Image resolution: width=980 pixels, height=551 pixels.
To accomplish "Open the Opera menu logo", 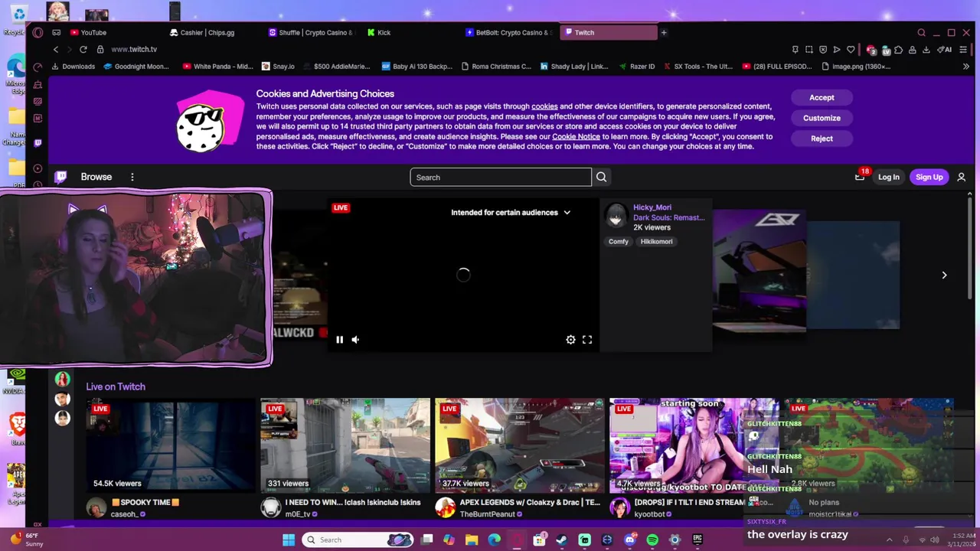I will click(x=38, y=33).
